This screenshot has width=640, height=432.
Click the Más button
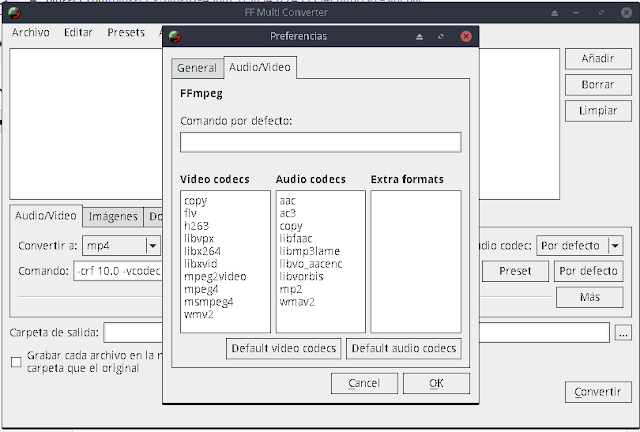(x=589, y=297)
